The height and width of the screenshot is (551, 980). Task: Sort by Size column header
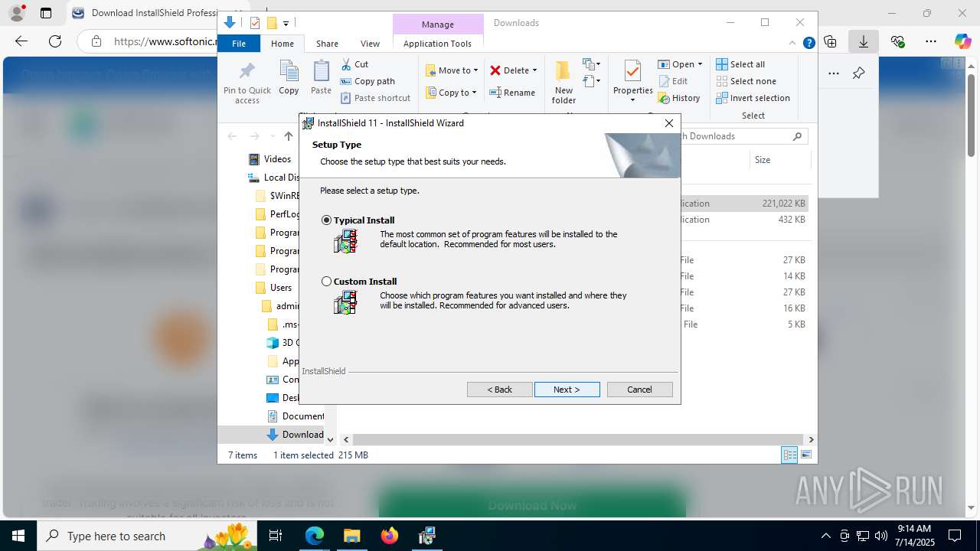(x=763, y=160)
